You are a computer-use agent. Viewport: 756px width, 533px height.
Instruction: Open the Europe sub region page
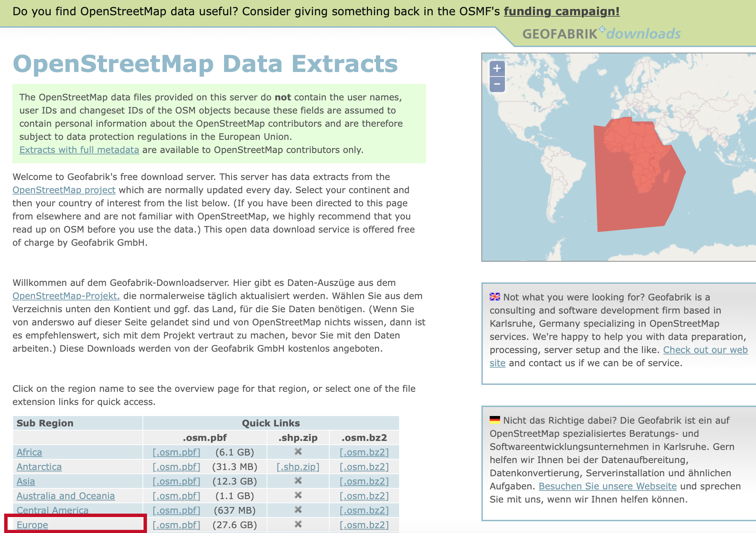32,525
